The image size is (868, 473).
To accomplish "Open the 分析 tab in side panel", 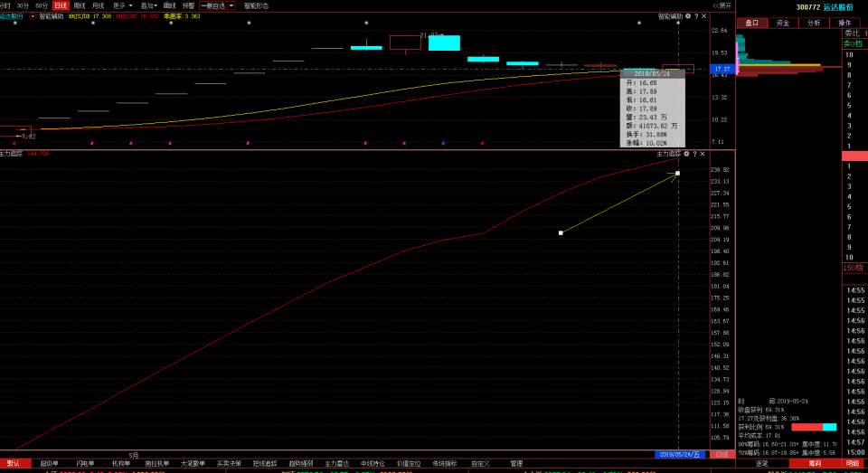I will (x=813, y=23).
